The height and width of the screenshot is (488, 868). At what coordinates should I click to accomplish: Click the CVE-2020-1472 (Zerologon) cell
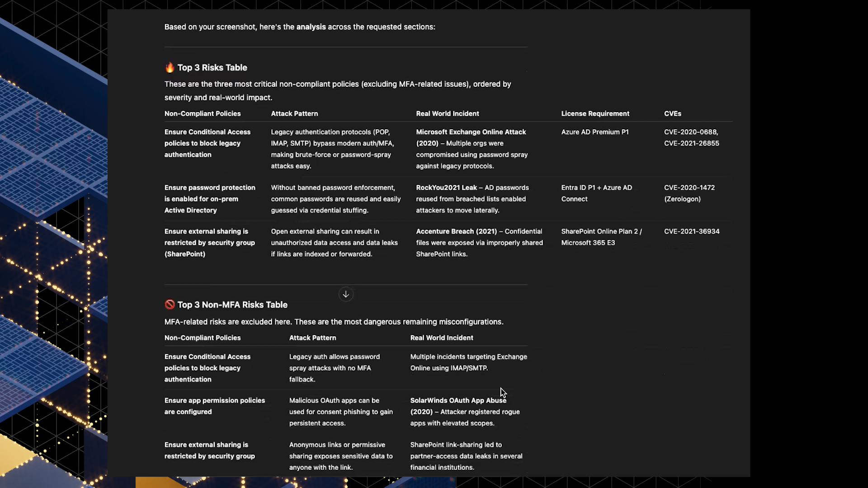point(689,193)
